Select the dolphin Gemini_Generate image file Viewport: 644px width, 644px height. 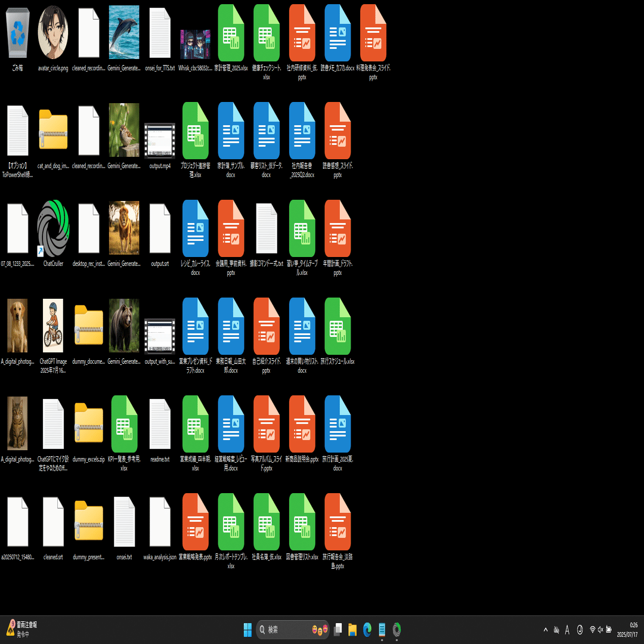(124, 33)
